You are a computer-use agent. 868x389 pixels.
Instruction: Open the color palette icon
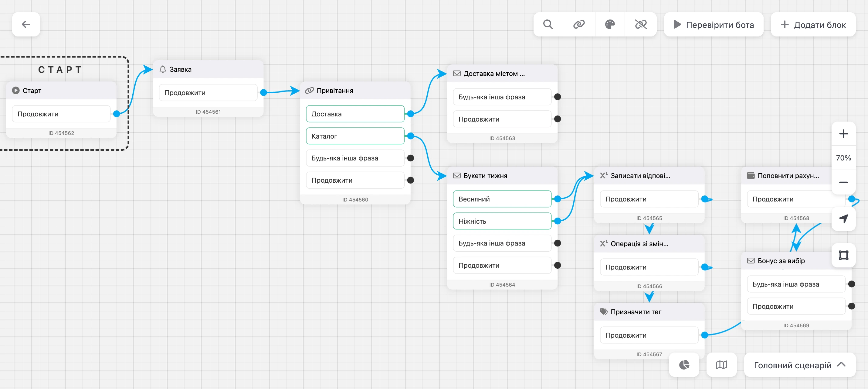[610, 24]
